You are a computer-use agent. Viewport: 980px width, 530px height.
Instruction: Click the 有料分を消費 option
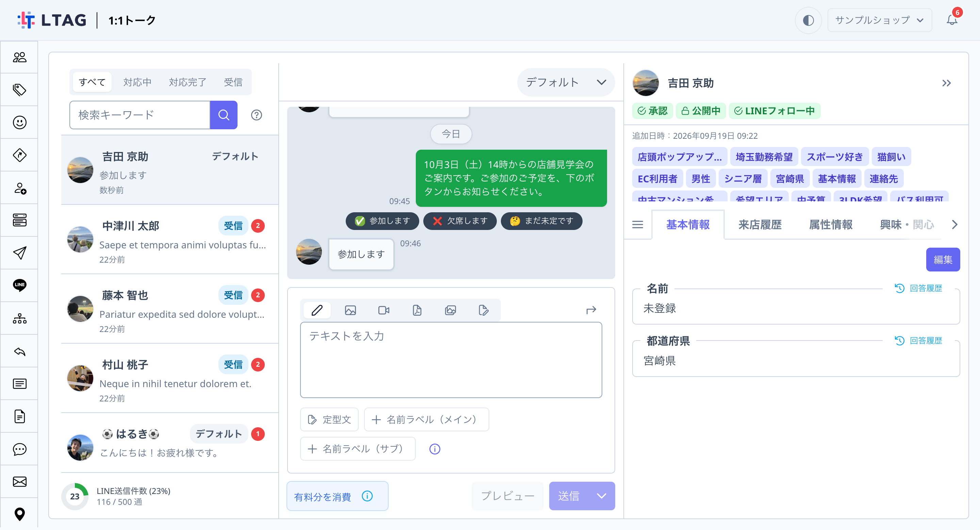(x=337, y=496)
